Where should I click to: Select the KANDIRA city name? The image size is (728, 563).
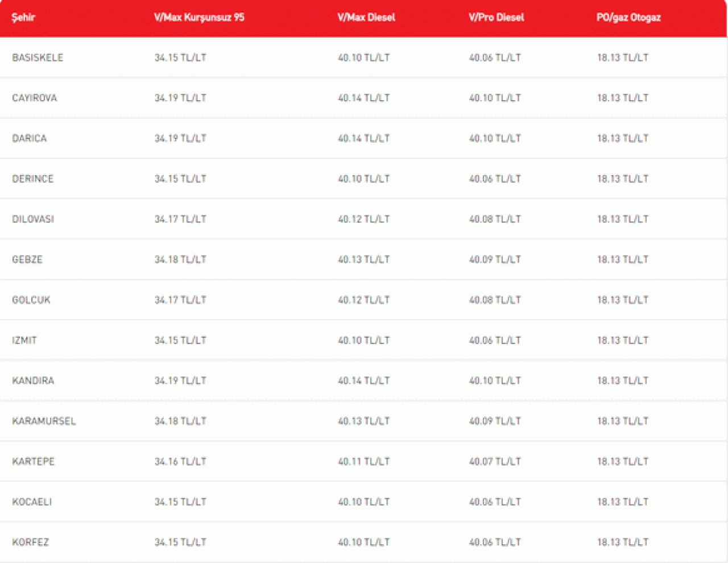(x=33, y=380)
